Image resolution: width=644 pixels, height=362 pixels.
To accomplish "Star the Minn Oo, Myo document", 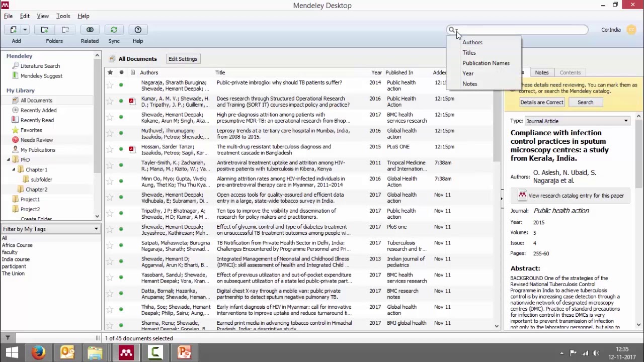I will coord(110,182).
